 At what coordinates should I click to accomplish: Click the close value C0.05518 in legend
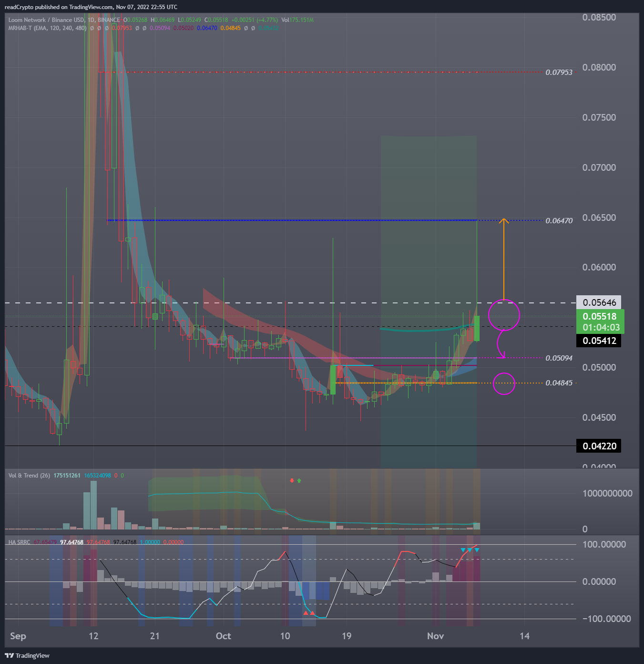coord(216,20)
